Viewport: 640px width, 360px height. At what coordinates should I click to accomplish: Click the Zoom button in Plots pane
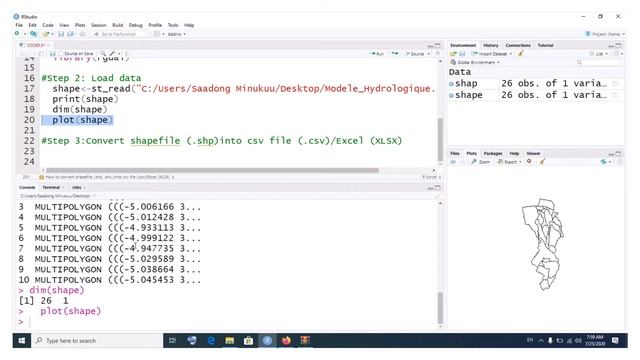480,162
